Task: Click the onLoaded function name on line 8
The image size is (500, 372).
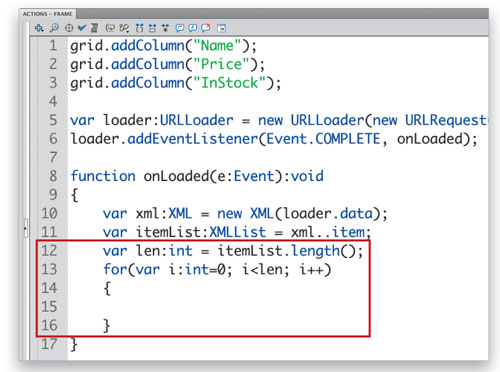Action: click(x=176, y=176)
